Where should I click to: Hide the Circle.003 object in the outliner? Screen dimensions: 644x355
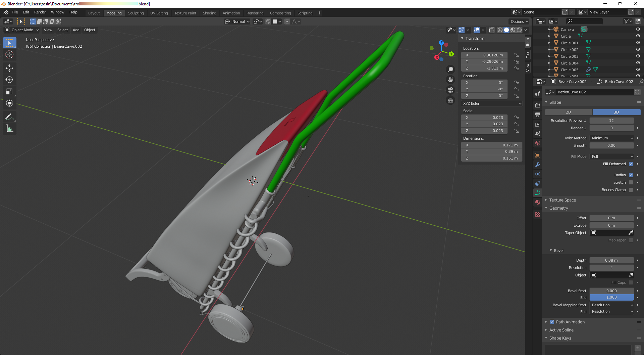[638, 56]
